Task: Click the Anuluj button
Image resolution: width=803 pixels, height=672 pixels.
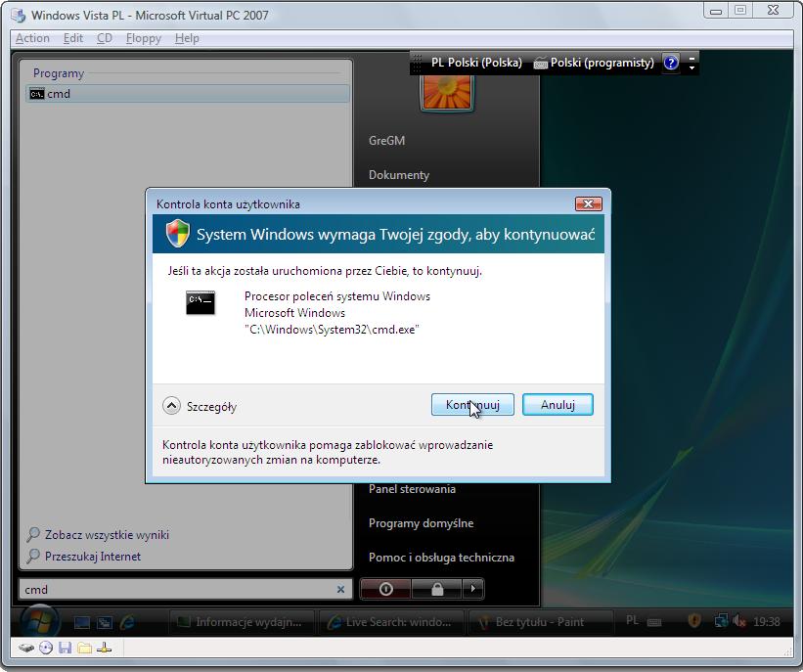Action: tap(558, 405)
